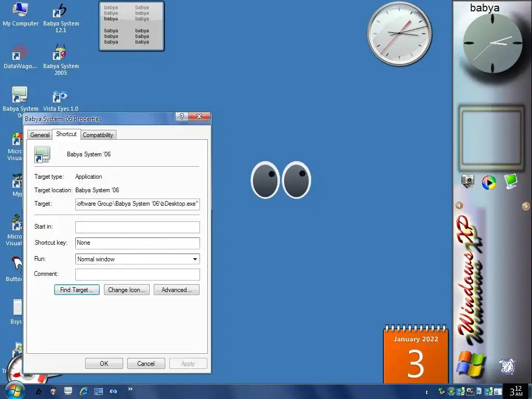The height and width of the screenshot is (399, 532).
Task: Click the sidebar's gray analog clock
Action: pyautogui.click(x=493, y=43)
